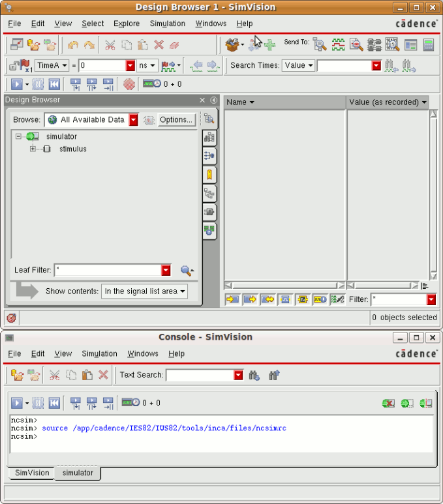This screenshot has height=504, width=443.
Task: Click the signal list vertical scrollbar
Action: tap(433, 195)
